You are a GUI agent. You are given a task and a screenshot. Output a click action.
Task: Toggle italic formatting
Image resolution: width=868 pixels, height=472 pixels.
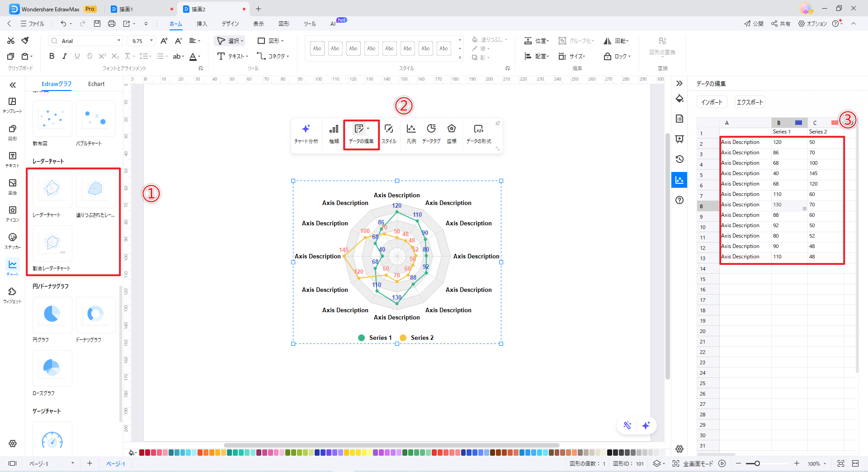[x=64, y=56]
